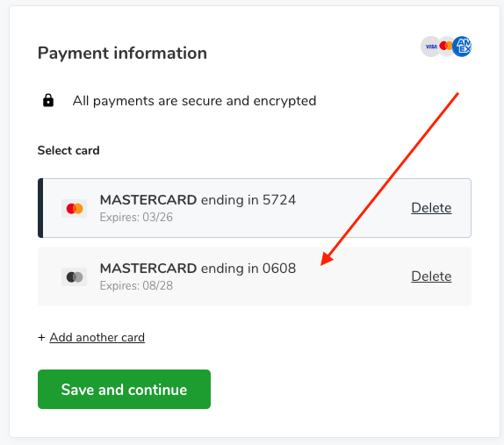Viewport: 504px width, 445px height.
Task: Click the Select card label
Action: 68,150
